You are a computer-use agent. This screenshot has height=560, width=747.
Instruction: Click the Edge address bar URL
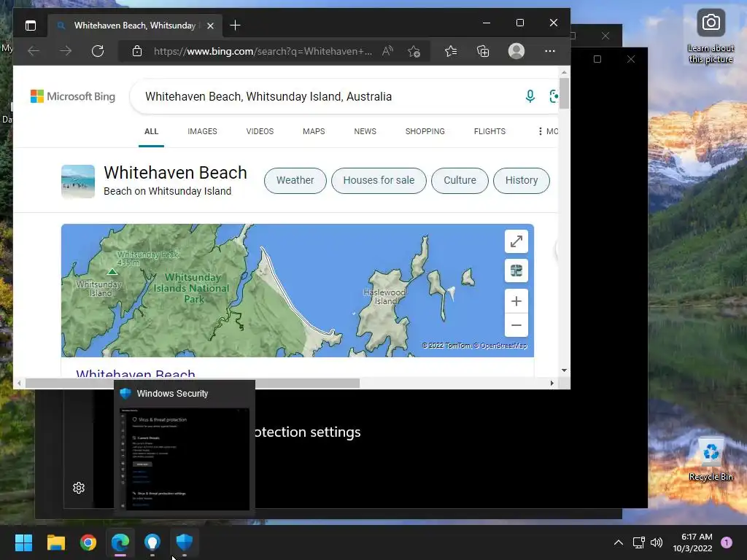tap(263, 52)
